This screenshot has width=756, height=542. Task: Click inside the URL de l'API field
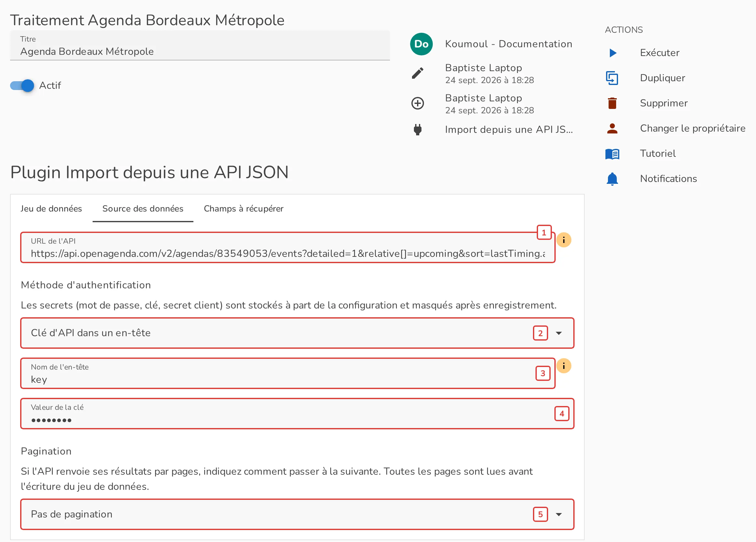click(x=288, y=247)
